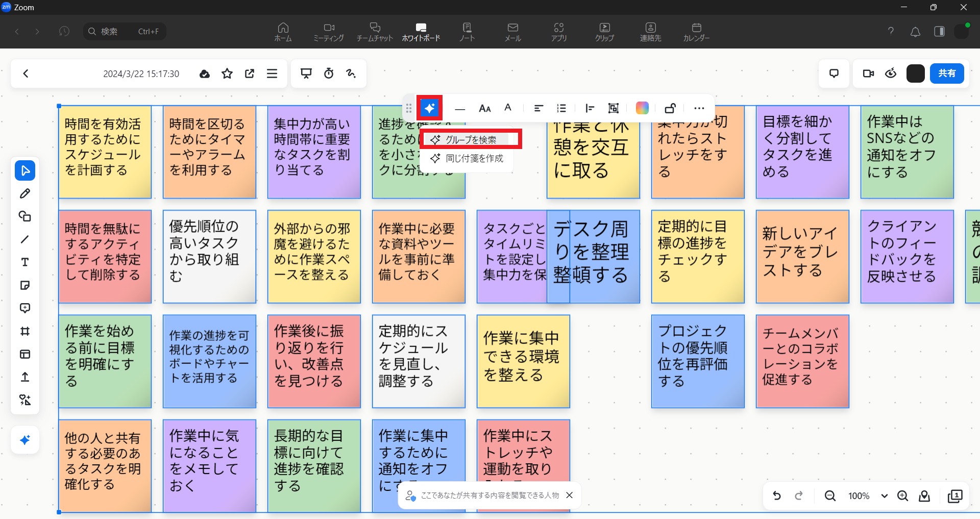Screen dimensions: 980x519
Task: Toggle the lock on selected notes
Action: [x=670, y=108]
